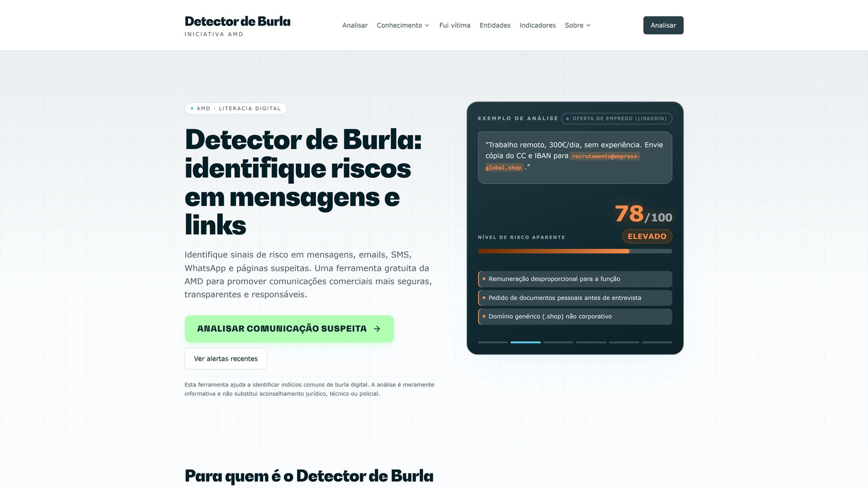Click 'Nível de risco aparente' label
The height and width of the screenshot is (488, 868).
[521, 237]
